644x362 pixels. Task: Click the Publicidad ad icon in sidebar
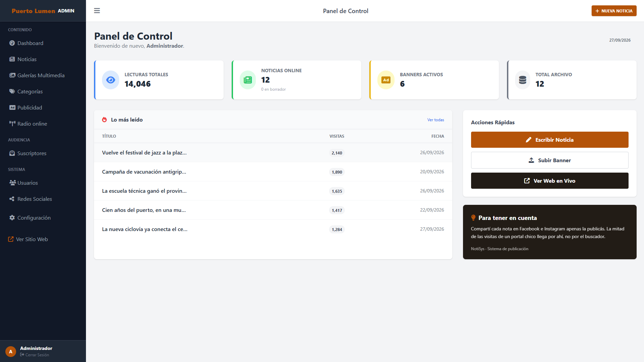click(x=12, y=107)
